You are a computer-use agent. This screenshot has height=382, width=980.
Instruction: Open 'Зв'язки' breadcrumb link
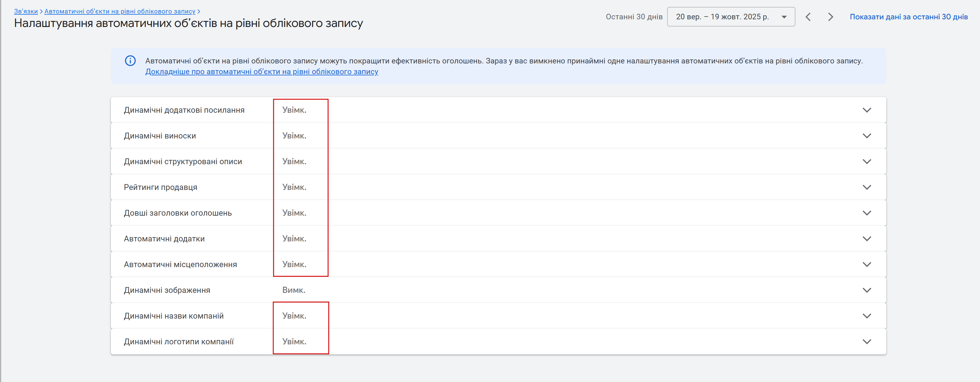pyautogui.click(x=26, y=11)
